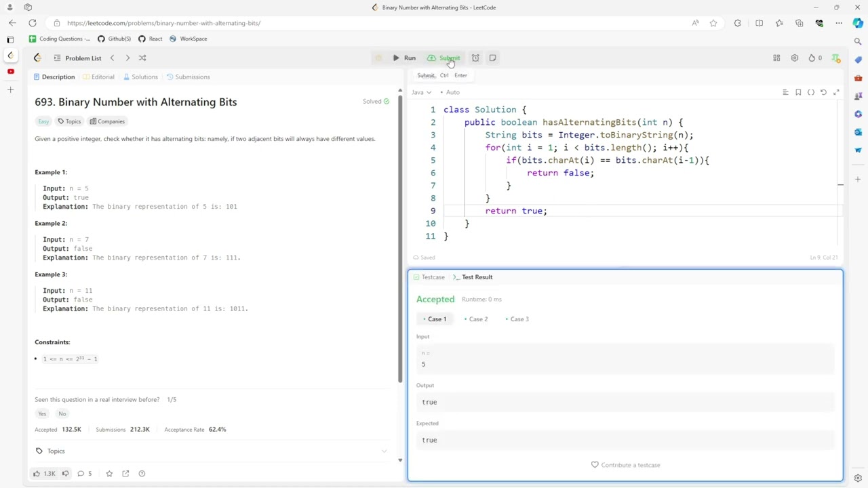Go to the previous problem arrow
The height and width of the screenshot is (488, 868).
(x=113, y=58)
